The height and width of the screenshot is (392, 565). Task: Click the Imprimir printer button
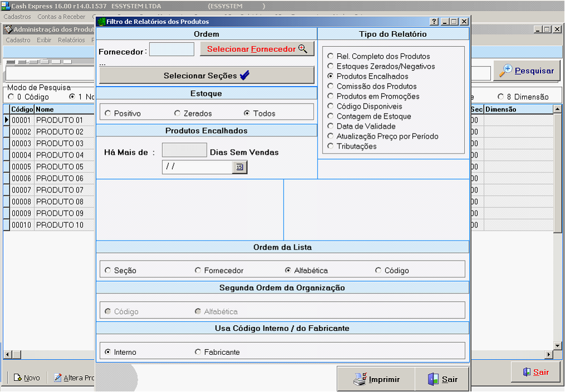[376, 379]
